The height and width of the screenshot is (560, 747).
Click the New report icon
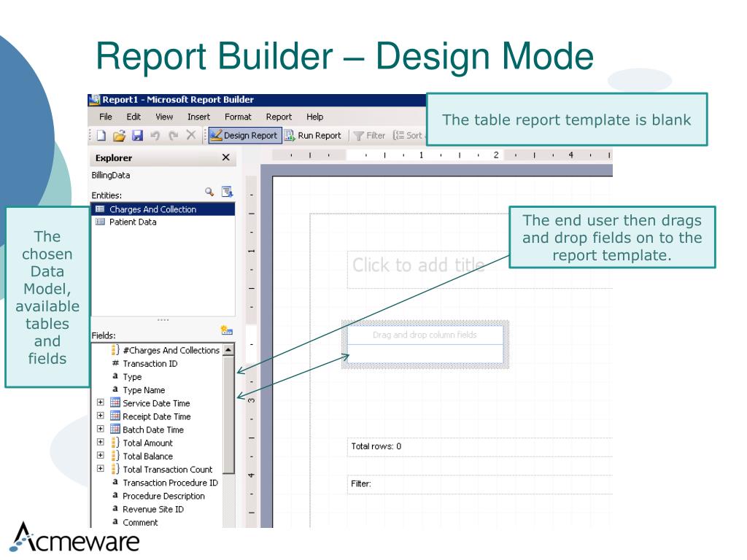tap(101, 136)
